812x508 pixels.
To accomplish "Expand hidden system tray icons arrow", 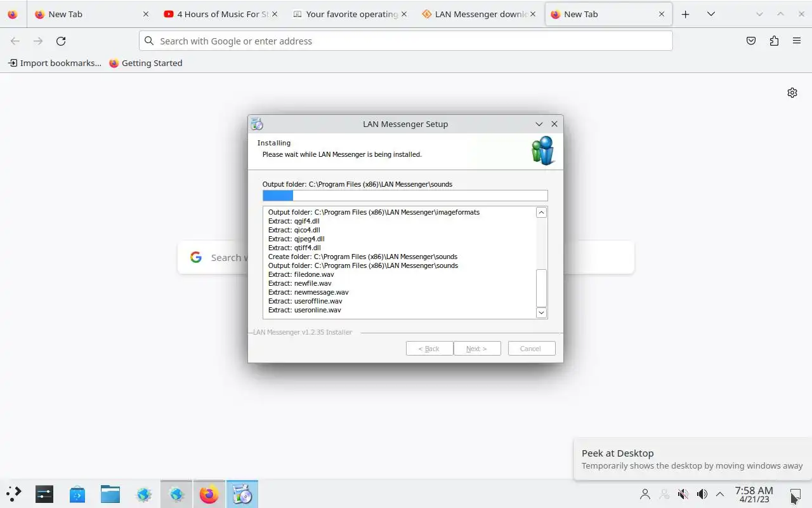I will pyautogui.click(x=720, y=494).
